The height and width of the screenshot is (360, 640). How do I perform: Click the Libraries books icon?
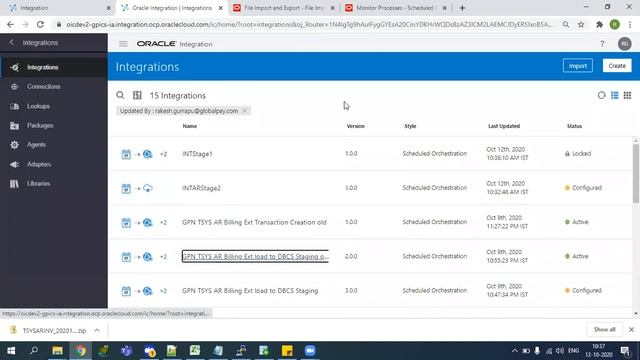point(14,184)
